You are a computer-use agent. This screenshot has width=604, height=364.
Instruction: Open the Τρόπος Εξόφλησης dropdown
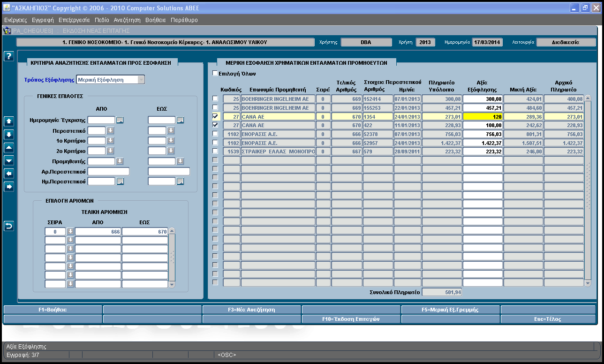pos(141,80)
